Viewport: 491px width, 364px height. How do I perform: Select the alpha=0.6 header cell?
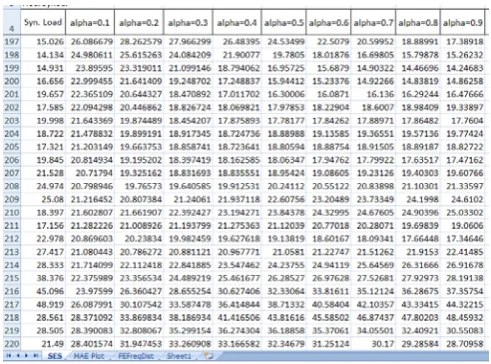(329, 22)
